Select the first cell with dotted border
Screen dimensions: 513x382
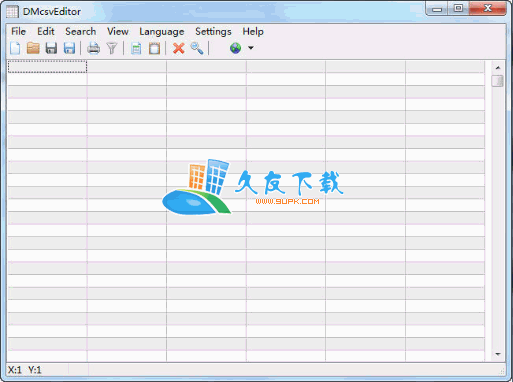click(47, 67)
